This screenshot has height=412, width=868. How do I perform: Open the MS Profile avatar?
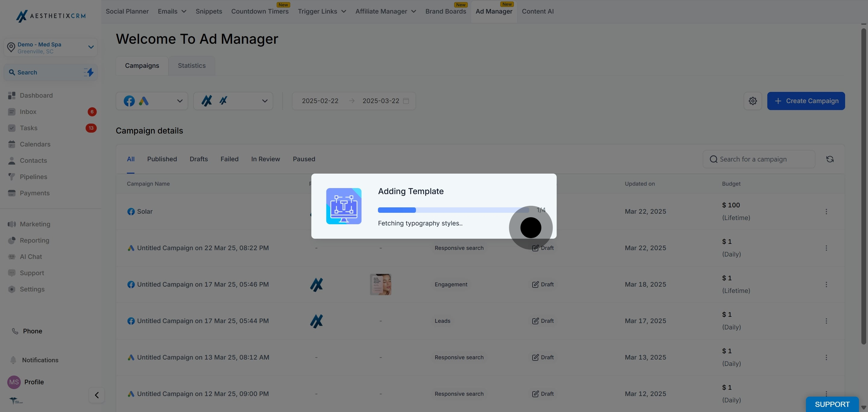click(x=14, y=382)
